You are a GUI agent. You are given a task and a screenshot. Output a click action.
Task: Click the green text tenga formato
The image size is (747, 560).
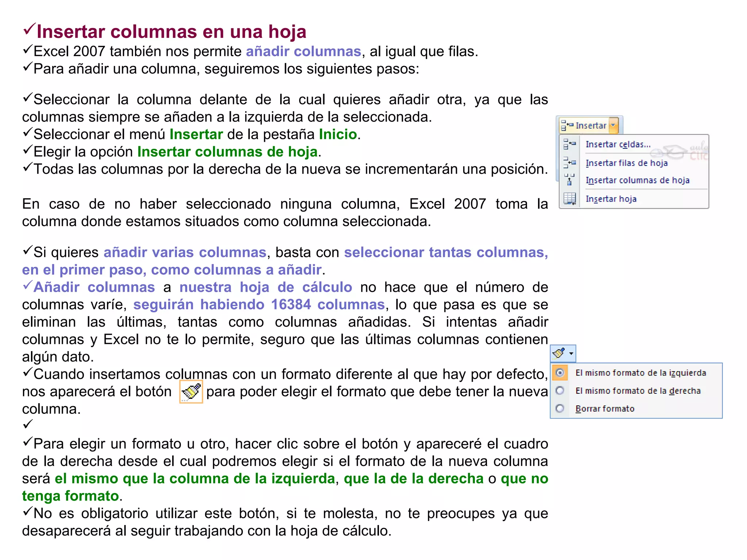pos(70,496)
